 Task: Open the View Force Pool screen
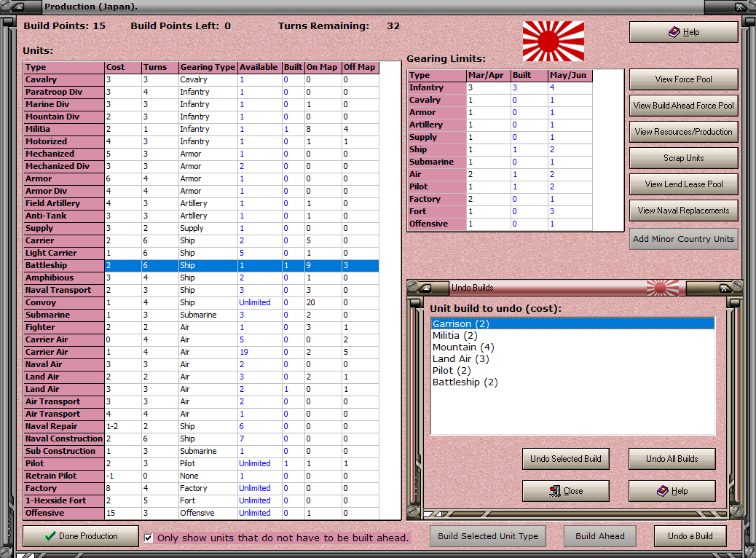(x=683, y=79)
